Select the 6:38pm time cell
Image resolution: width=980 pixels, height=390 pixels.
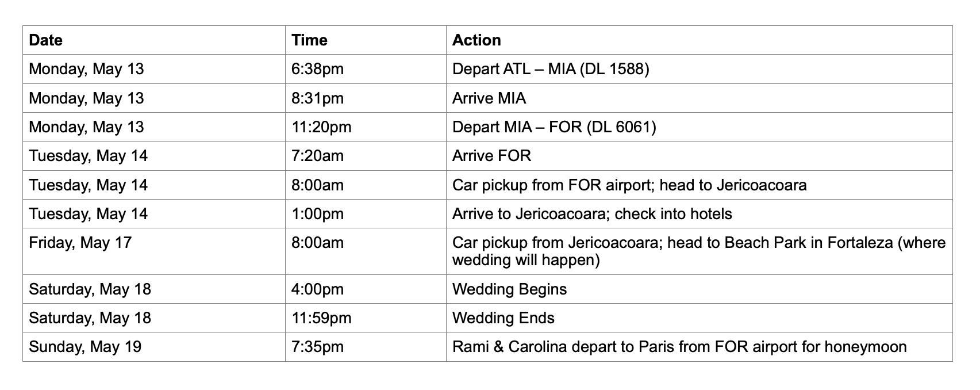pos(366,69)
